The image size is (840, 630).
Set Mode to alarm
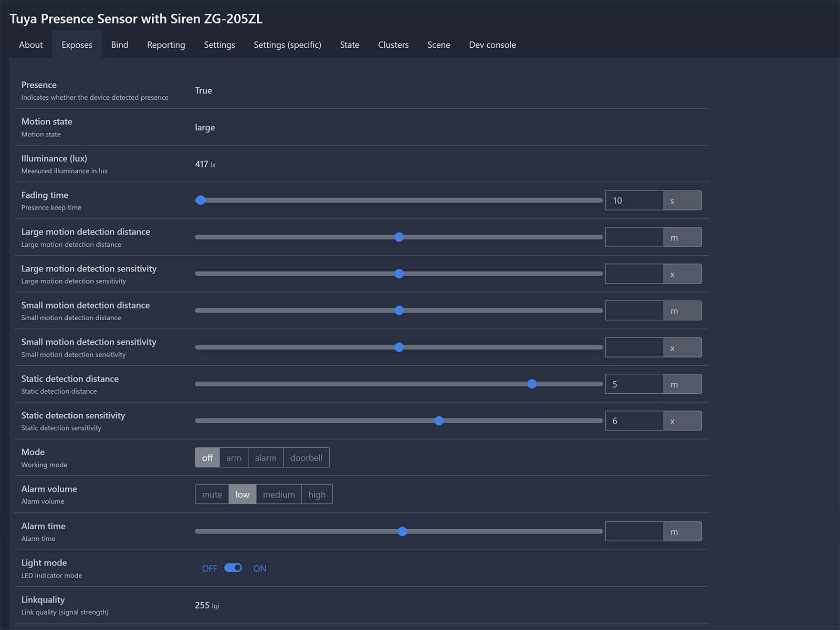tap(266, 458)
